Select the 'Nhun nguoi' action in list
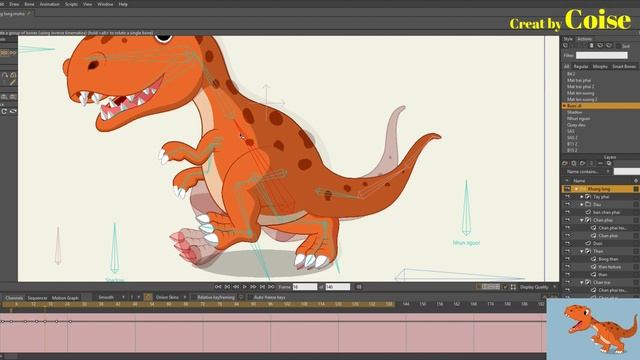The height and width of the screenshot is (360, 640). point(578,118)
